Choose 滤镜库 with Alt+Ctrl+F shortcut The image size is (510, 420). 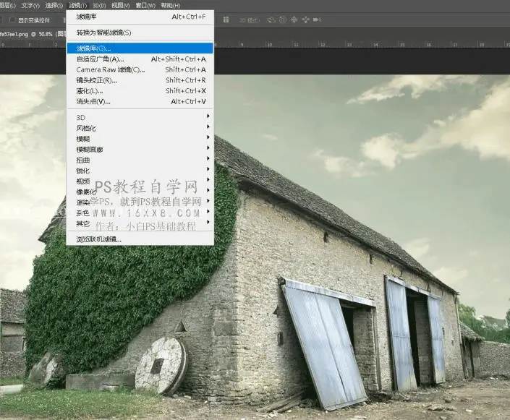[x=140, y=17]
